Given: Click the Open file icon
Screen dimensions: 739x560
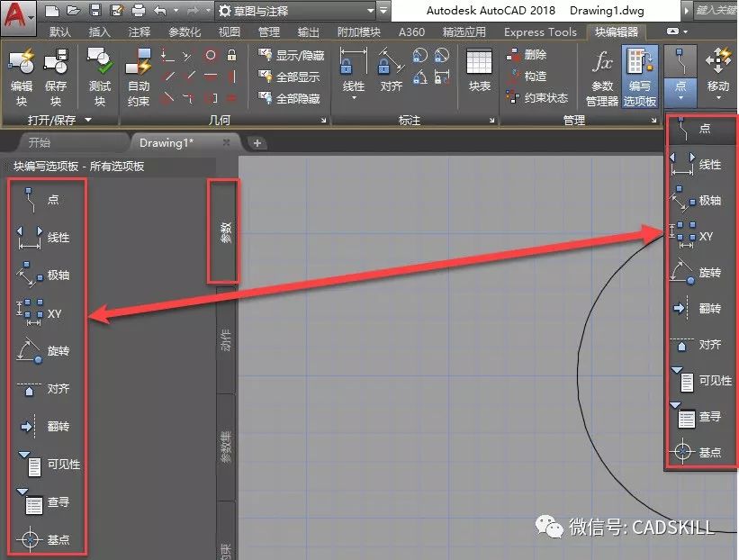Looking at the screenshot, I should [x=73, y=11].
